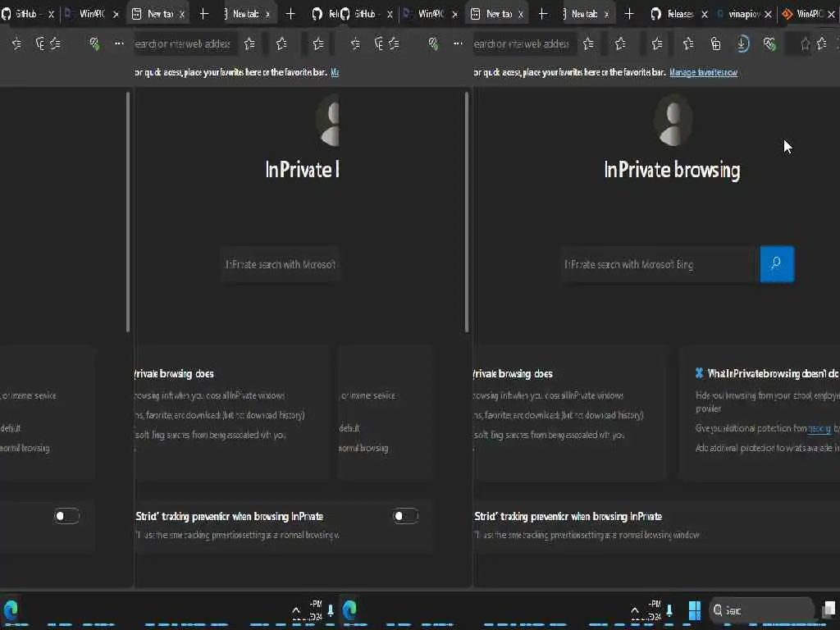This screenshot has height=630, width=840.
Task: Click scrollbar left of the full InPrivate browsing page
Action: pos(467,212)
